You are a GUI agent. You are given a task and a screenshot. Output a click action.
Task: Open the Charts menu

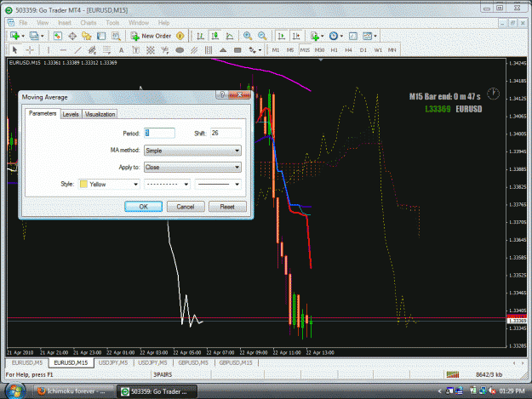89,23
